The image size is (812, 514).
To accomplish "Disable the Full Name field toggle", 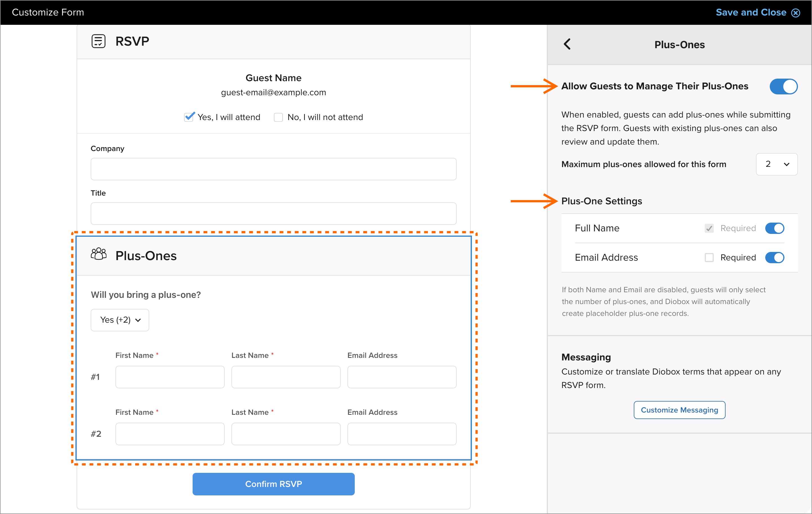I will [x=775, y=229].
